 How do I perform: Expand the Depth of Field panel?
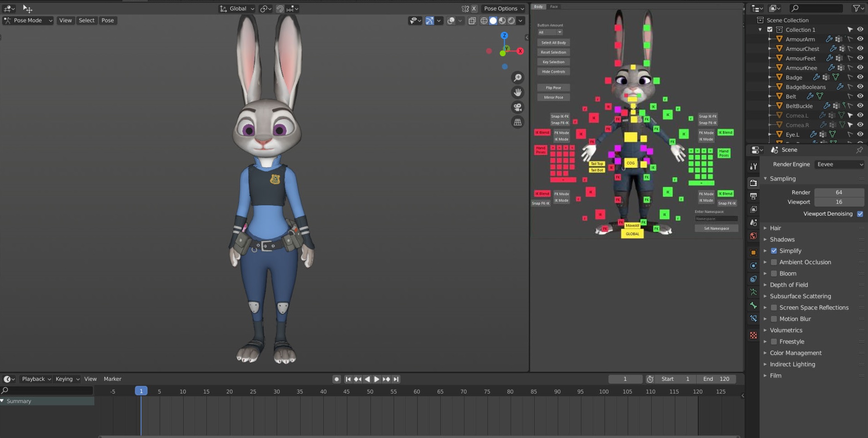pos(789,285)
